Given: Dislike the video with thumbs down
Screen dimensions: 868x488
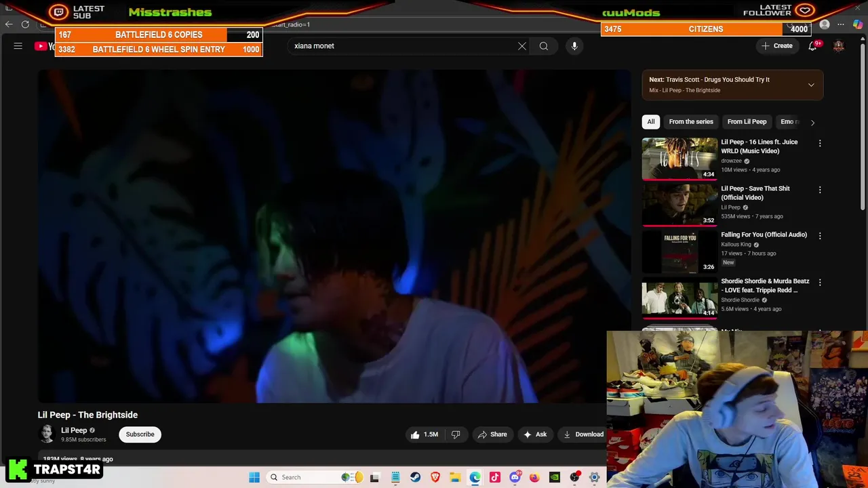Looking at the screenshot, I should (456, 434).
